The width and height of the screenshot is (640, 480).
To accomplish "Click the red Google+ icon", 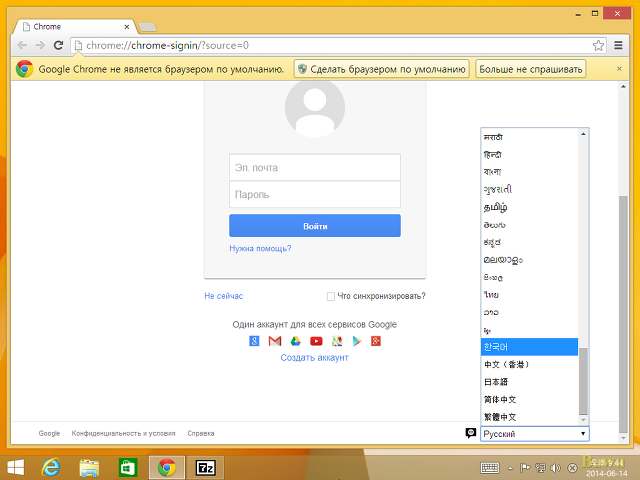I will coord(376,341).
